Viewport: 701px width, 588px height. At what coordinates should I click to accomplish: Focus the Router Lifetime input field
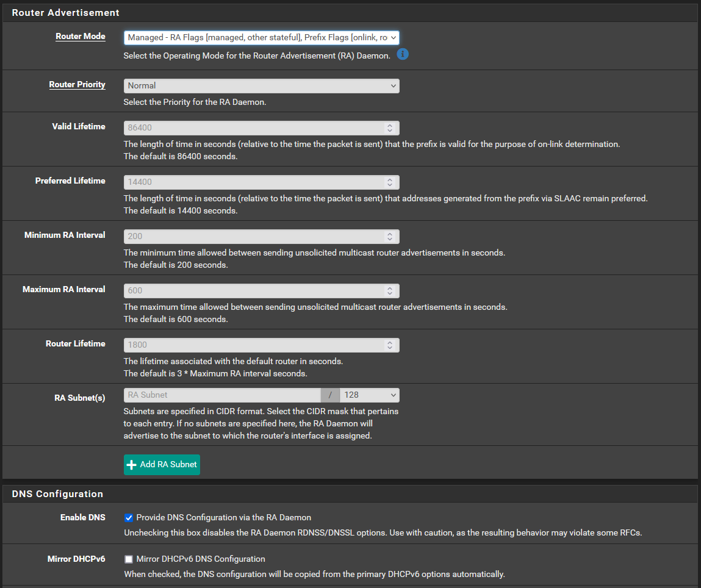tap(262, 345)
